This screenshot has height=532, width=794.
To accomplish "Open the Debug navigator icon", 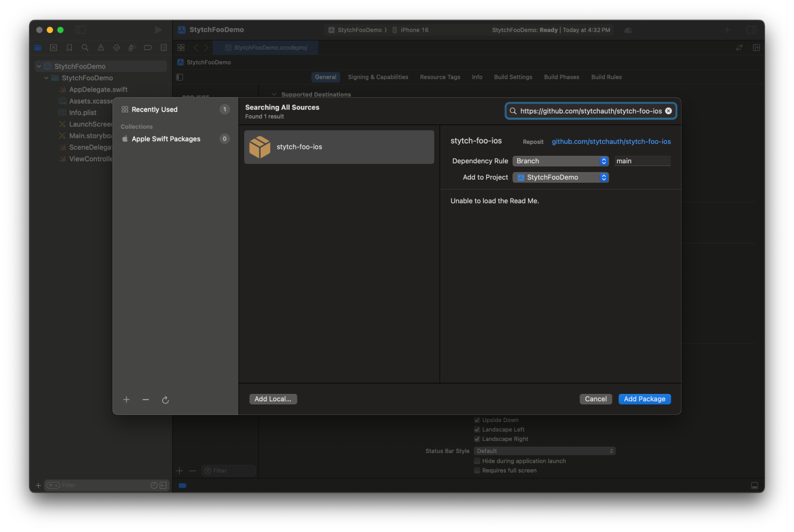I will pos(132,48).
